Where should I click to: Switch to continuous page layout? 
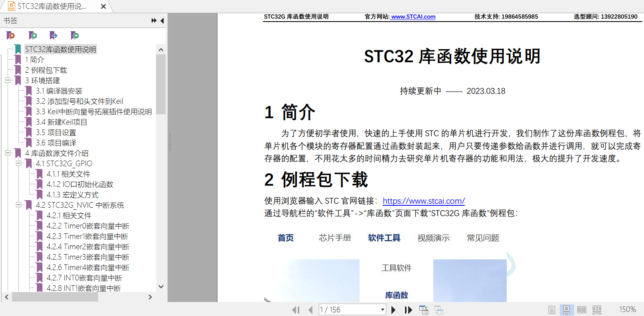(566, 310)
